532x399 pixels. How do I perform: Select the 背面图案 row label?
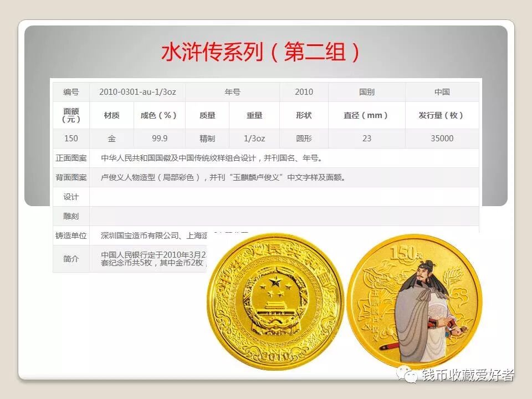71,177
